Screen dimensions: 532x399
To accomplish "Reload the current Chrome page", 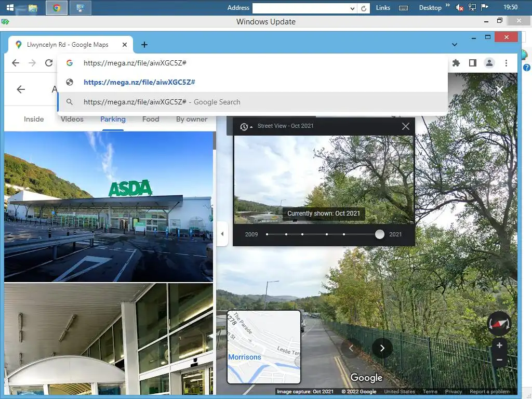I will coord(49,63).
